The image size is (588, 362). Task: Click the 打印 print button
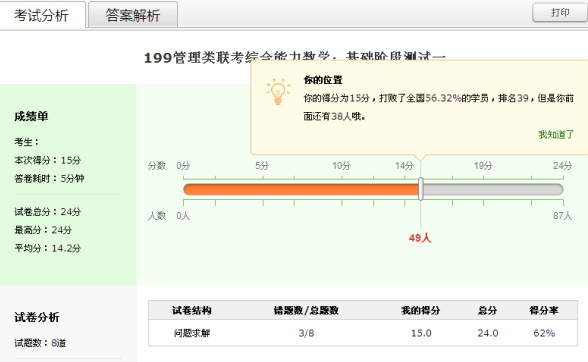[560, 13]
